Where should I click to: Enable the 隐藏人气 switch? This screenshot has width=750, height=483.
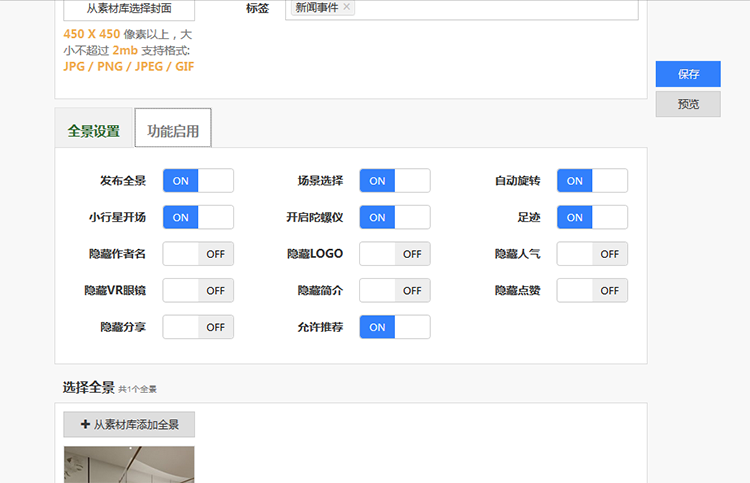click(592, 254)
